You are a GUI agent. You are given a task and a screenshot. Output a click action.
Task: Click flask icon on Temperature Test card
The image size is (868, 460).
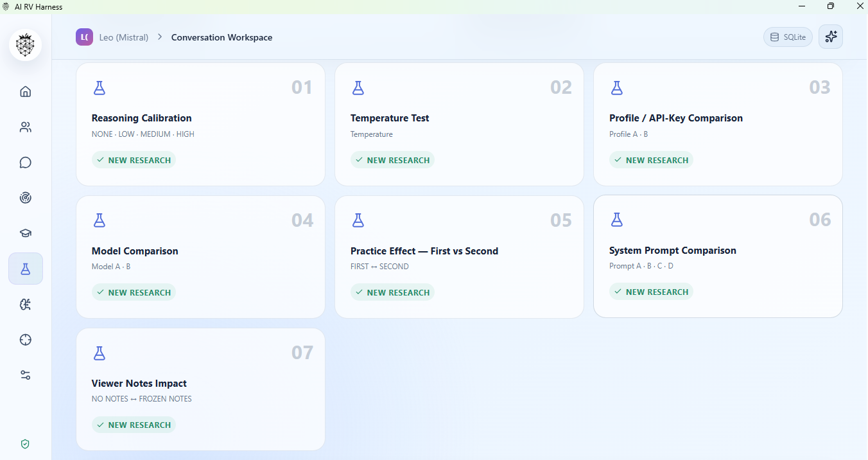tap(358, 88)
